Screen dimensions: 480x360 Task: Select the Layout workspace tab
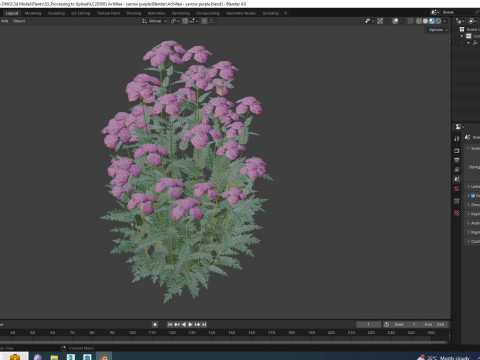[x=12, y=13]
